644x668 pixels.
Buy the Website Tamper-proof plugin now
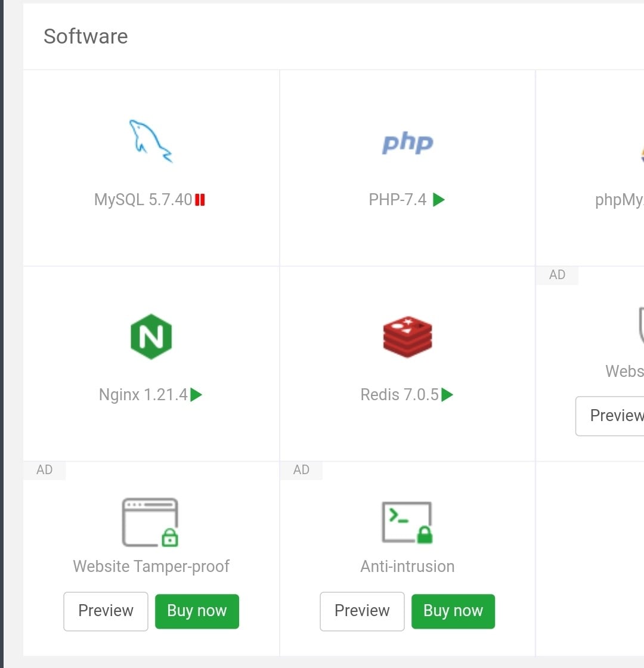197,611
